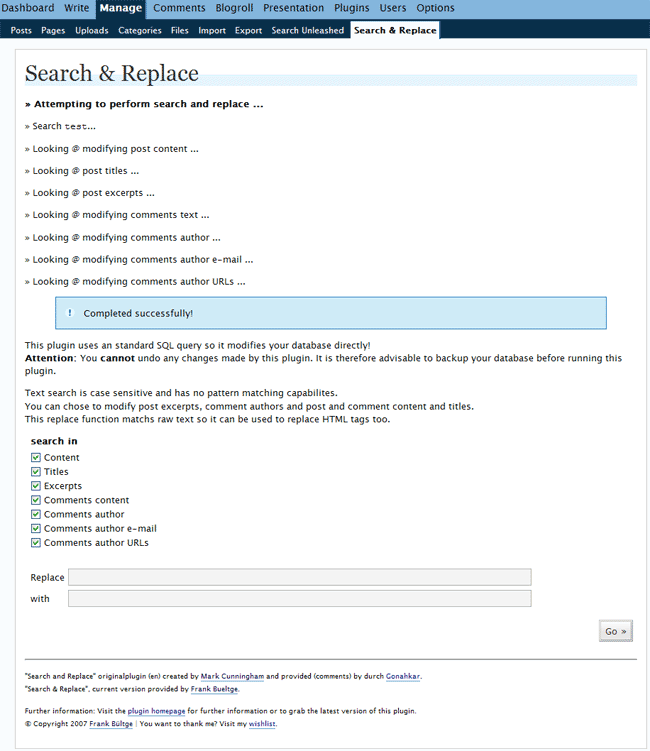Open the Categories submenu tab

click(x=140, y=30)
